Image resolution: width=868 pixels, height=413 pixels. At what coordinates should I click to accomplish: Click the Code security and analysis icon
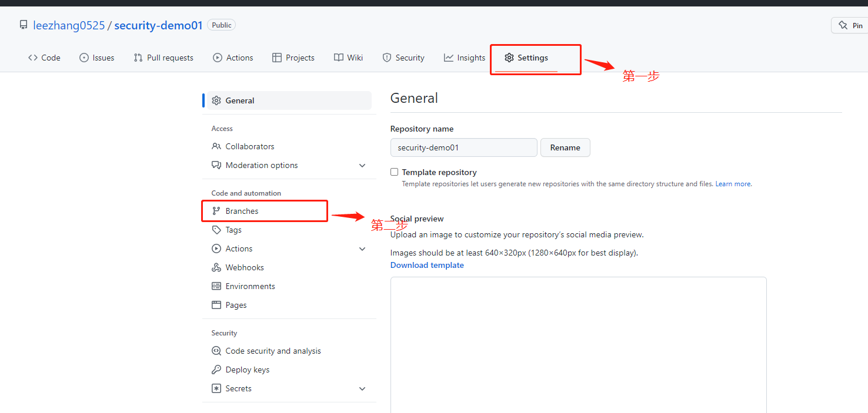216,351
